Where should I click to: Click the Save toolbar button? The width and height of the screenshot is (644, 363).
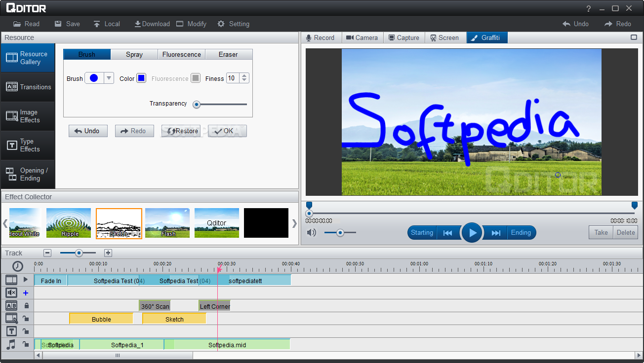pyautogui.click(x=67, y=24)
